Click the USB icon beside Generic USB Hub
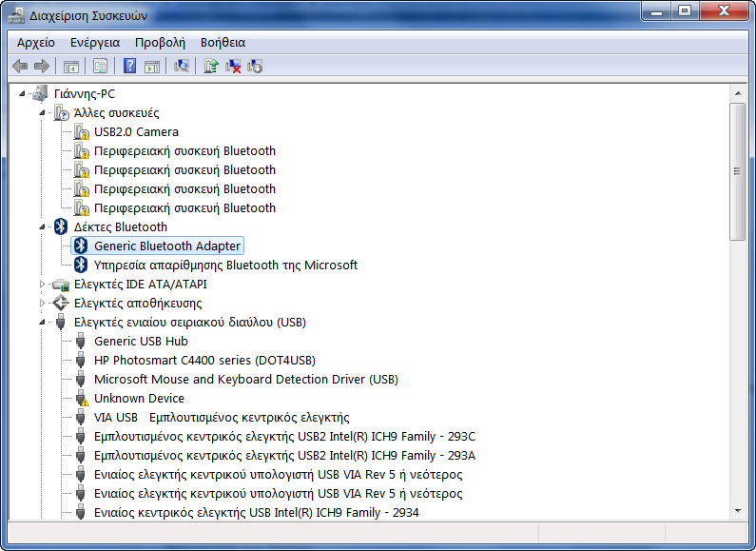Viewport: 756px width, 551px height. click(x=81, y=341)
